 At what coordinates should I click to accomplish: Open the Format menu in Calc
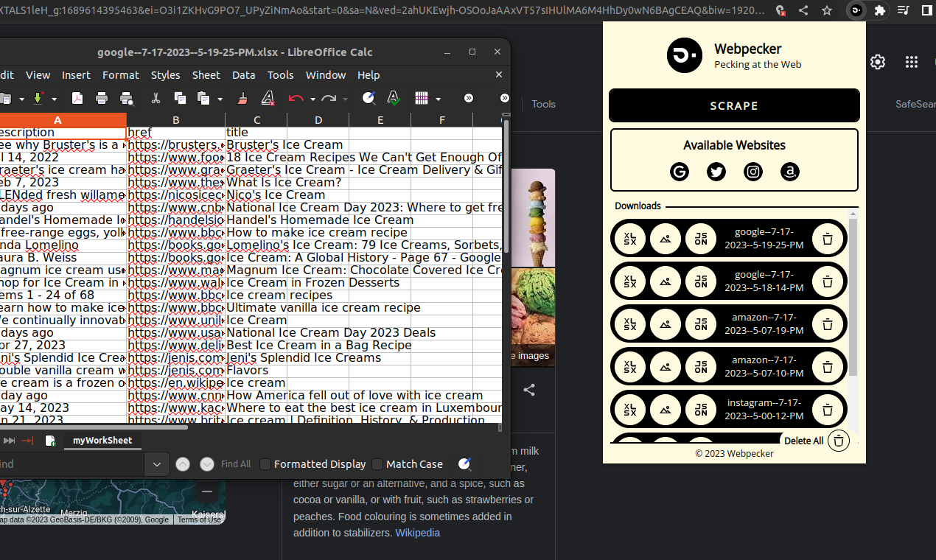[121, 75]
